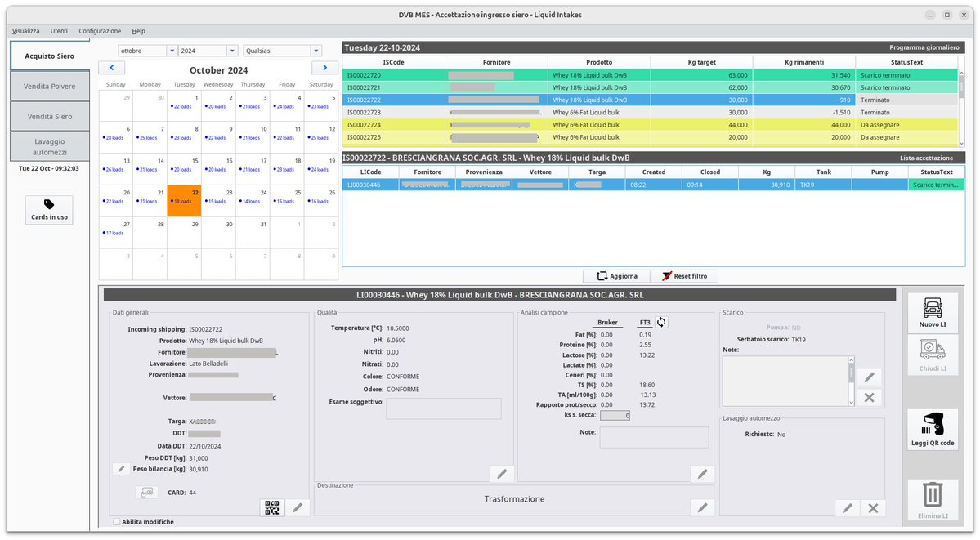Viewport: 980px width, 540px height.
Task: Click Leggi QR code scanner button
Action: pos(933,430)
